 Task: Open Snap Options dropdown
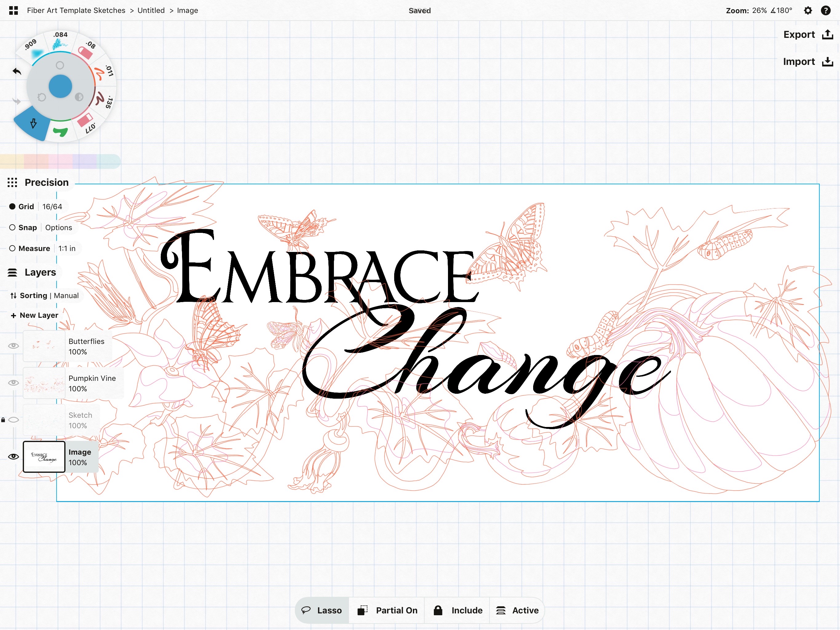pyautogui.click(x=58, y=227)
